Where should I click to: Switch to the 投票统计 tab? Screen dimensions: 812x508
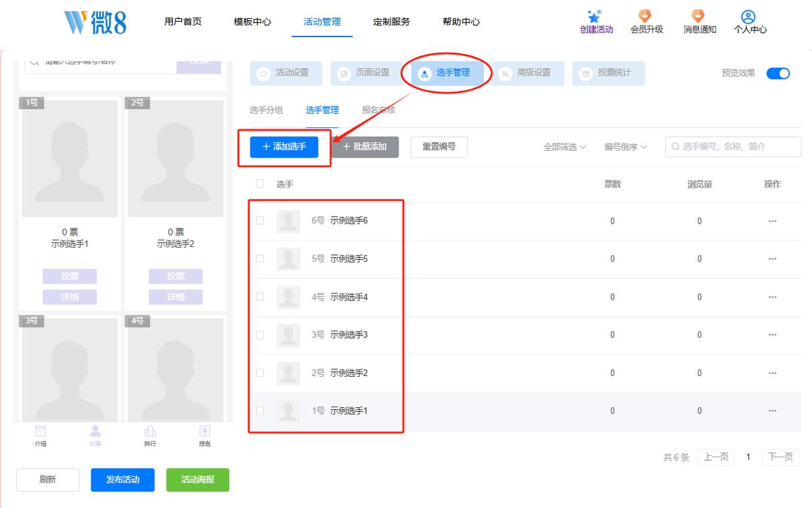pos(608,73)
